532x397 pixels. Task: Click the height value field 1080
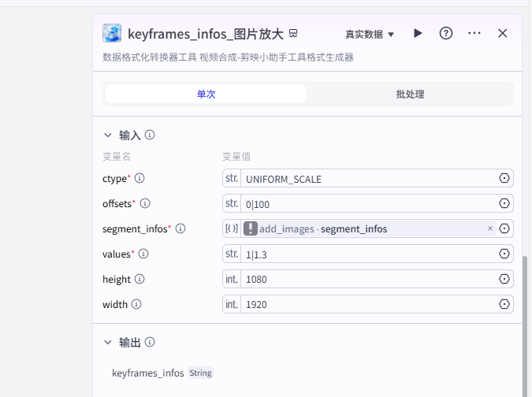pyautogui.click(x=369, y=280)
